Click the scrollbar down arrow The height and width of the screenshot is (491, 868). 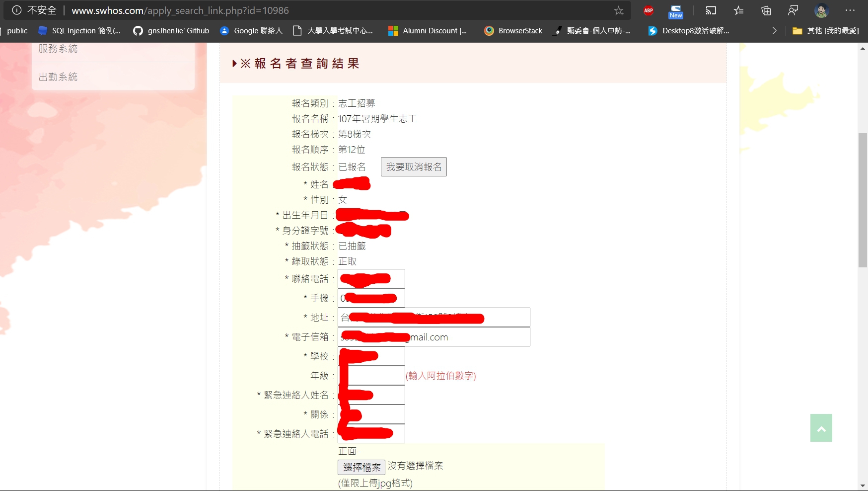click(863, 486)
